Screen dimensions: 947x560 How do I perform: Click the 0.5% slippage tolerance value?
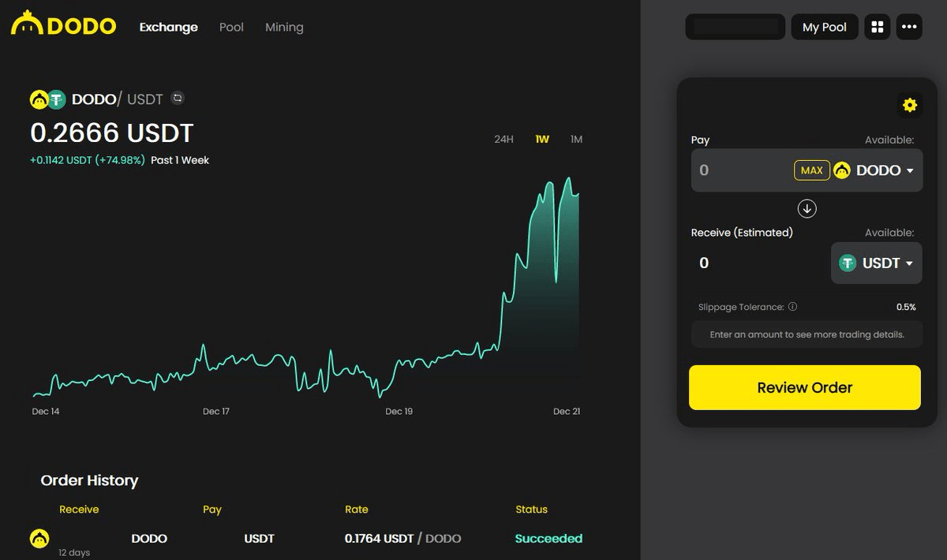point(906,307)
